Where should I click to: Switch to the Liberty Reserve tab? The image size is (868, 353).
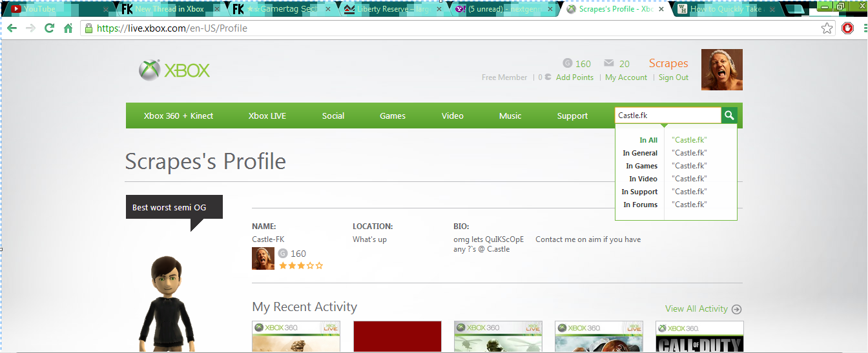click(x=394, y=9)
